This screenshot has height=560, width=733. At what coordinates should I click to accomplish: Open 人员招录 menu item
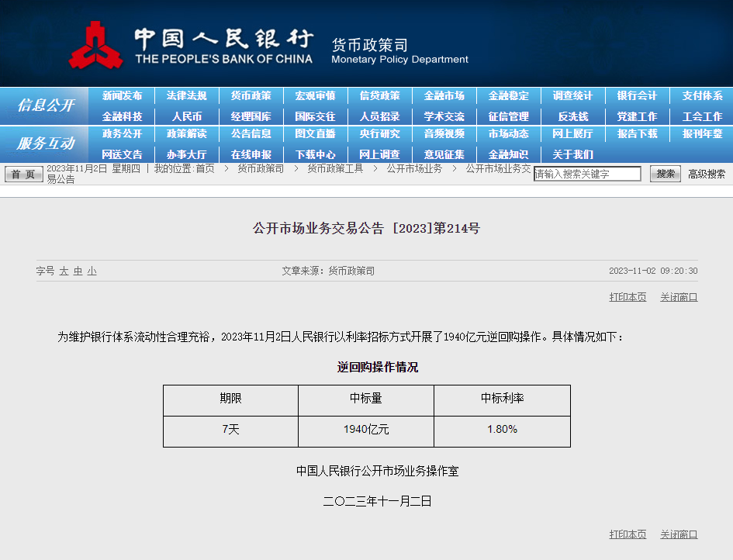click(x=380, y=116)
